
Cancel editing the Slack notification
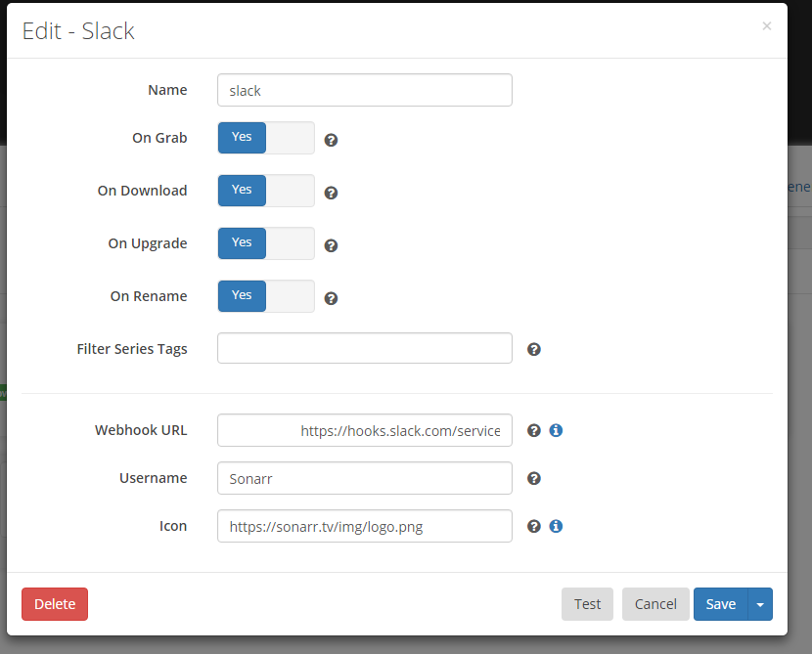click(x=655, y=604)
